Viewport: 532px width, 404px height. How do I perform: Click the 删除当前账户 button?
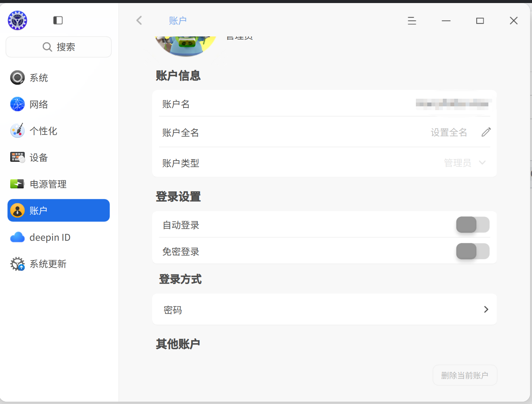pos(465,376)
